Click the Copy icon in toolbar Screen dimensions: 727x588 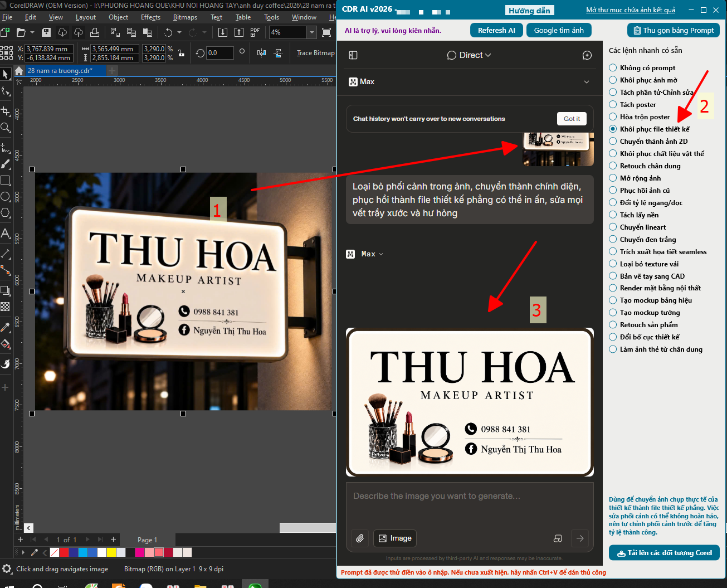(x=131, y=32)
